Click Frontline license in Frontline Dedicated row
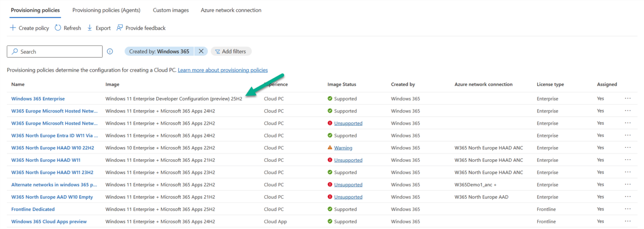644x229 pixels. [546, 209]
